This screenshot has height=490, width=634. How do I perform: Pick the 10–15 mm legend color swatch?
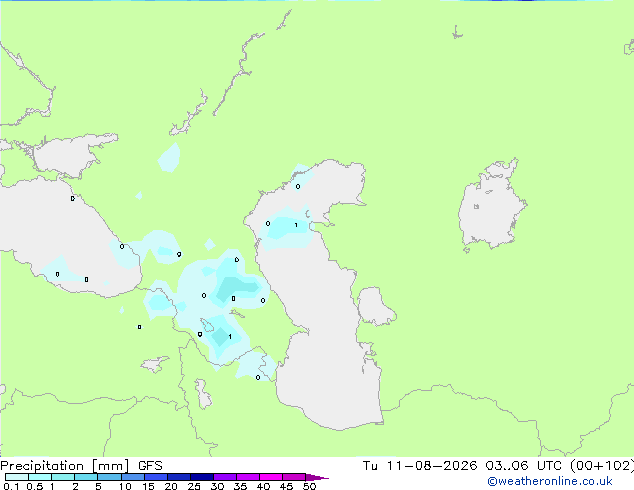(x=132, y=477)
